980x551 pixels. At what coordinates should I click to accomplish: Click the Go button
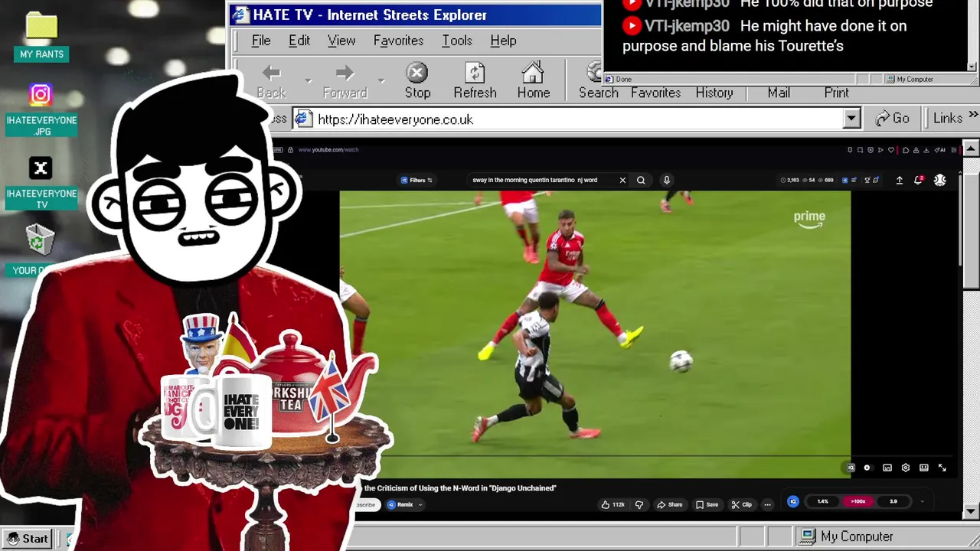pos(892,119)
